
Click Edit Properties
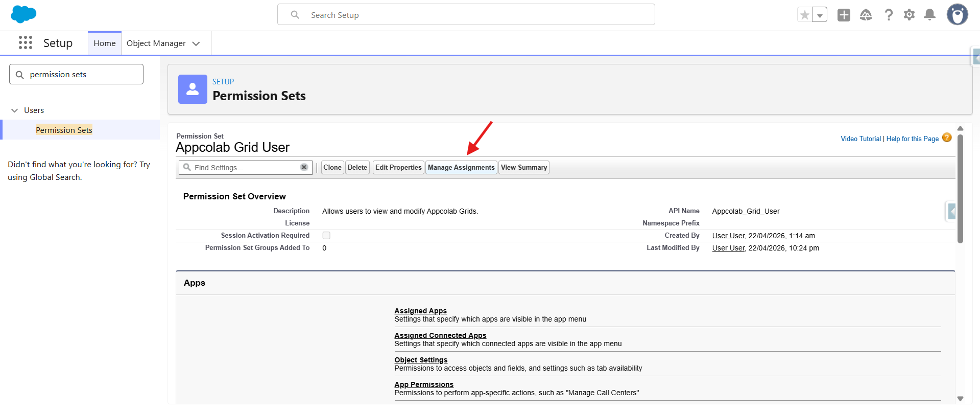pos(398,167)
